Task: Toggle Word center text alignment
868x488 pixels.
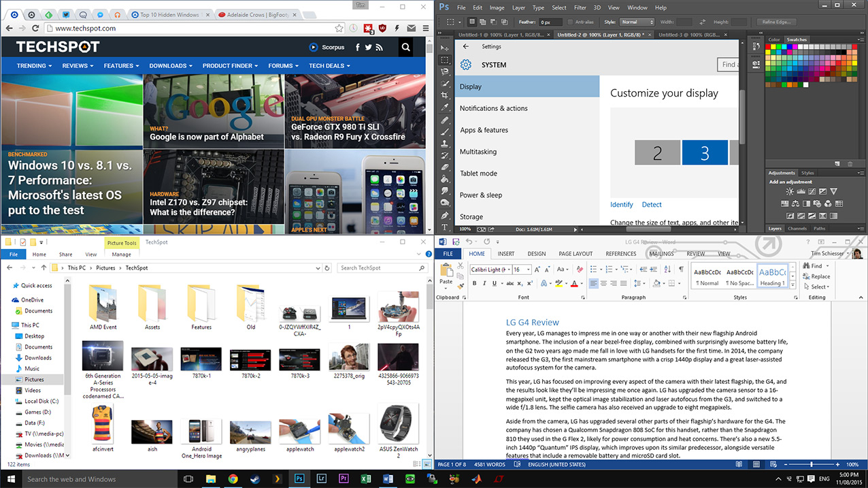Action: tap(603, 283)
